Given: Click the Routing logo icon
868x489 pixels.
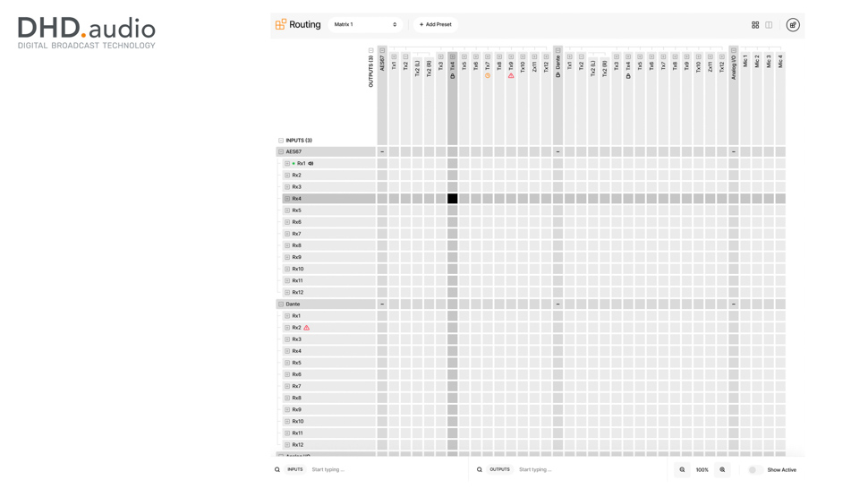Looking at the screenshot, I should click(280, 25).
